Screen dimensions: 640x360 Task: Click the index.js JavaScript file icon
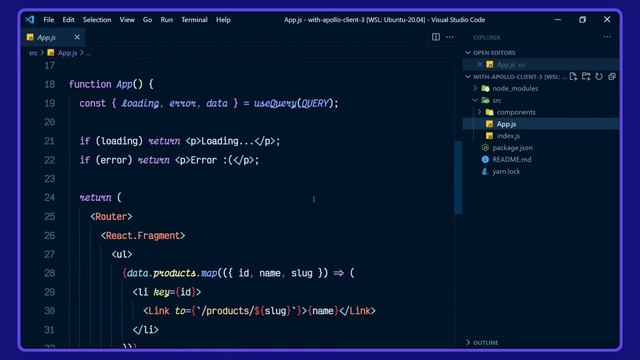[x=489, y=136]
